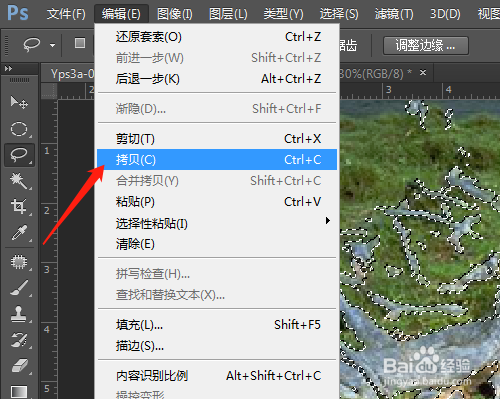
Task: Select the Spot Healing Brush tool
Action: point(19,262)
